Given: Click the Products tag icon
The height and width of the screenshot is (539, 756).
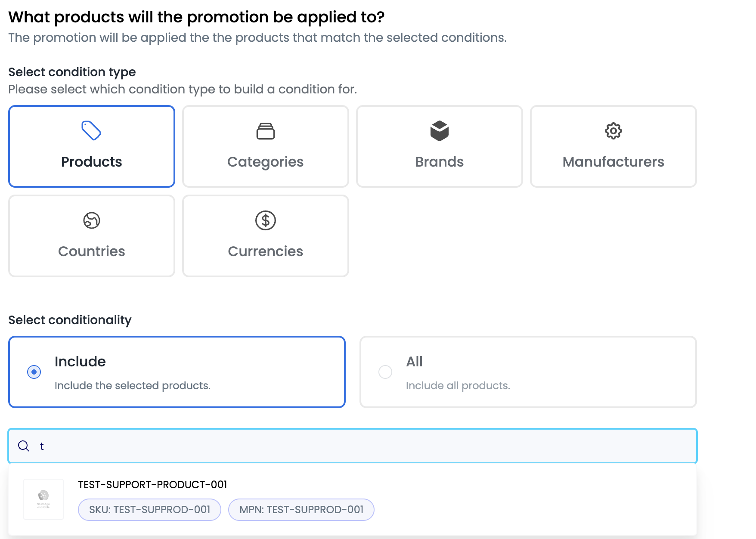Looking at the screenshot, I should [91, 130].
